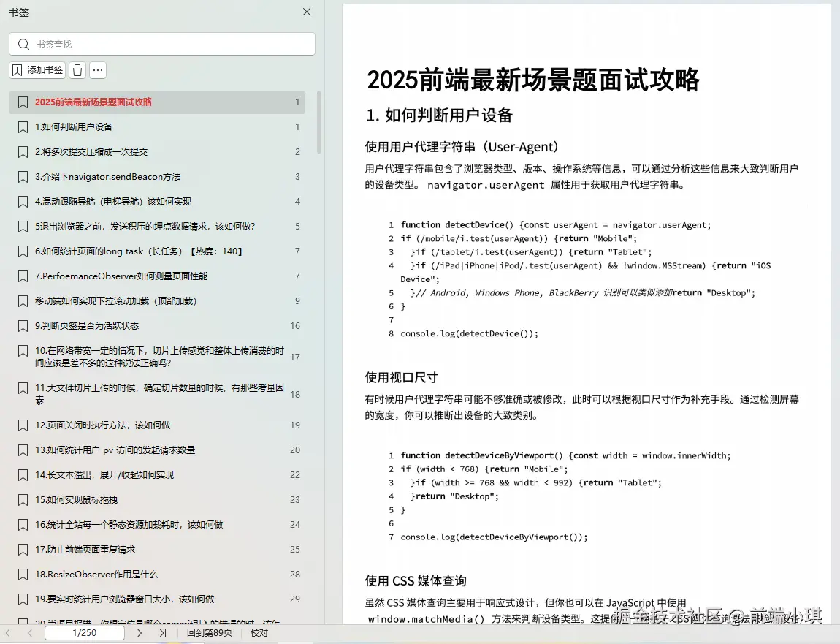The image size is (840, 644).
Task: Open bookmark 10.在网络带宽一定的情况下
Action: point(157,357)
